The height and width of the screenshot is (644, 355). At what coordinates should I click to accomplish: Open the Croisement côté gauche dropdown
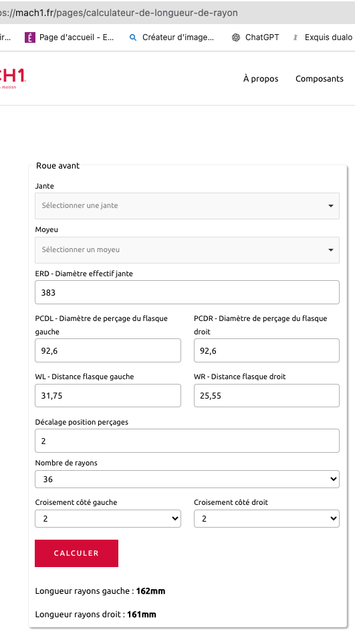coord(108,518)
